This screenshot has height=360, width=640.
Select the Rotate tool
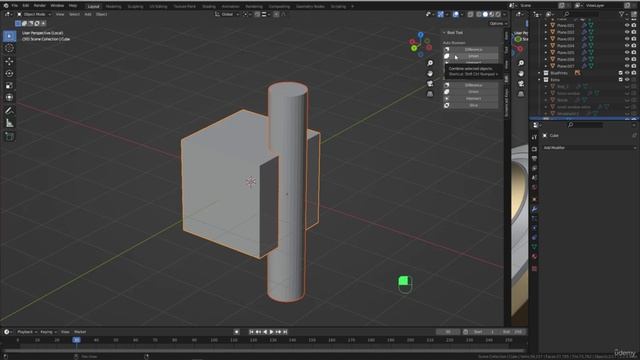pyautogui.click(x=9, y=73)
